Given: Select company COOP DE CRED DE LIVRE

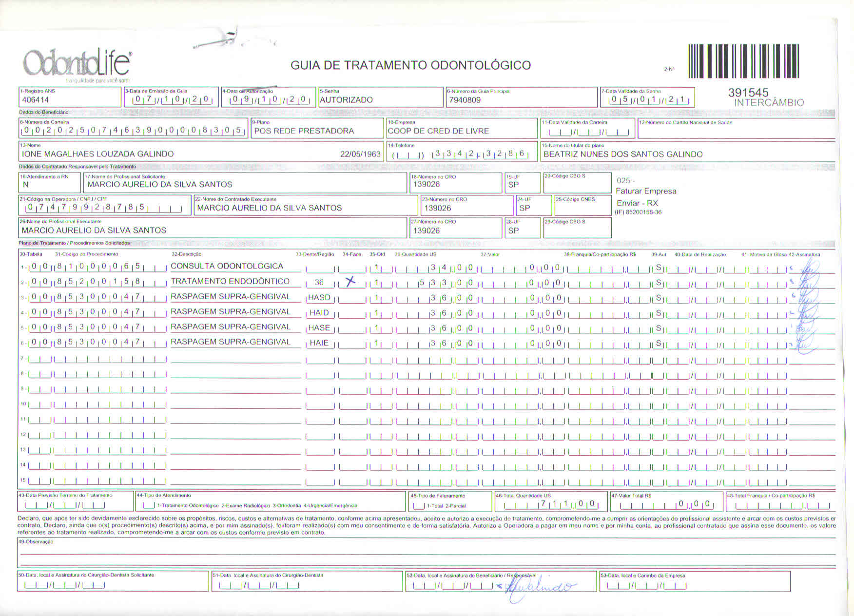Looking at the screenshot, I should pyautogui.click(x=438, y=131).
